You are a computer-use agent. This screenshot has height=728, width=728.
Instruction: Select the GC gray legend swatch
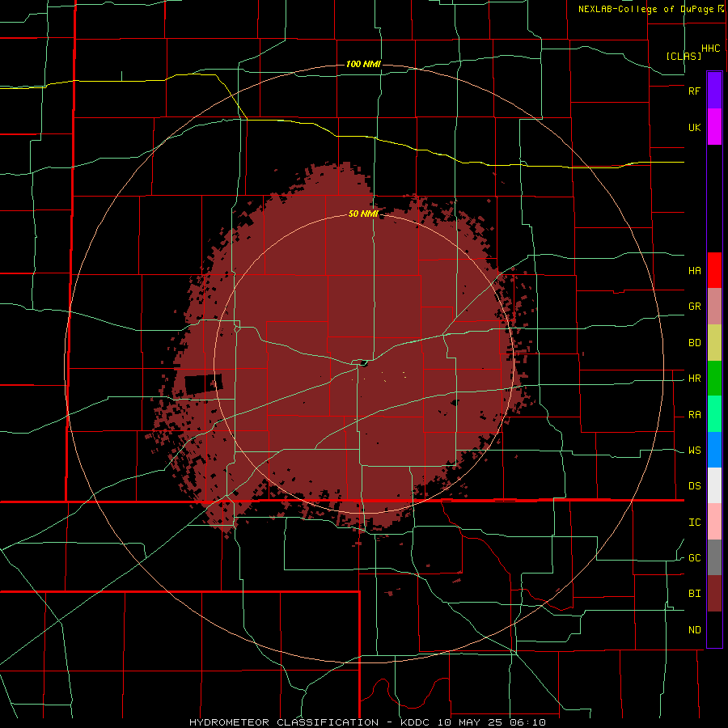(x=714, y=557)
